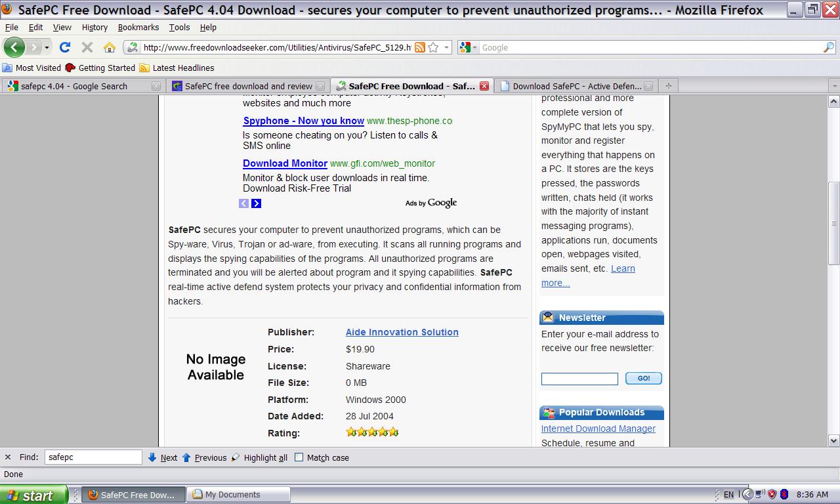Image resolution: width=840 pixels, height=504 pixels.
Task: Click the site identity icon in address bar
Action: (133, 47)
